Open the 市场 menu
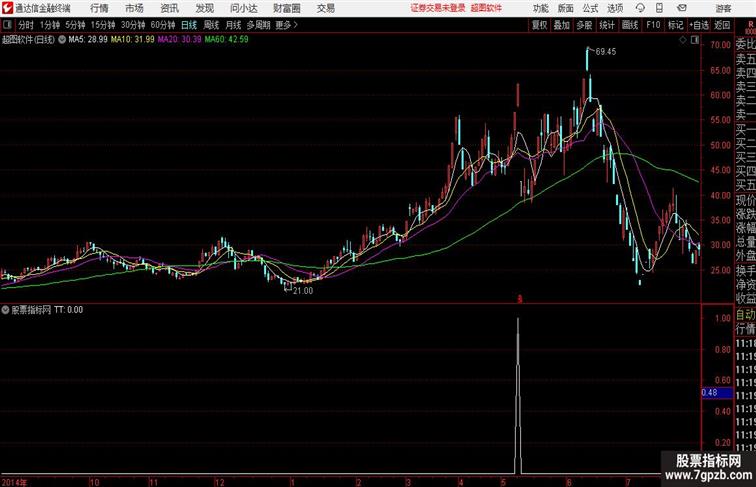Viewport: 756px width, 487px height. coord(135,8)
